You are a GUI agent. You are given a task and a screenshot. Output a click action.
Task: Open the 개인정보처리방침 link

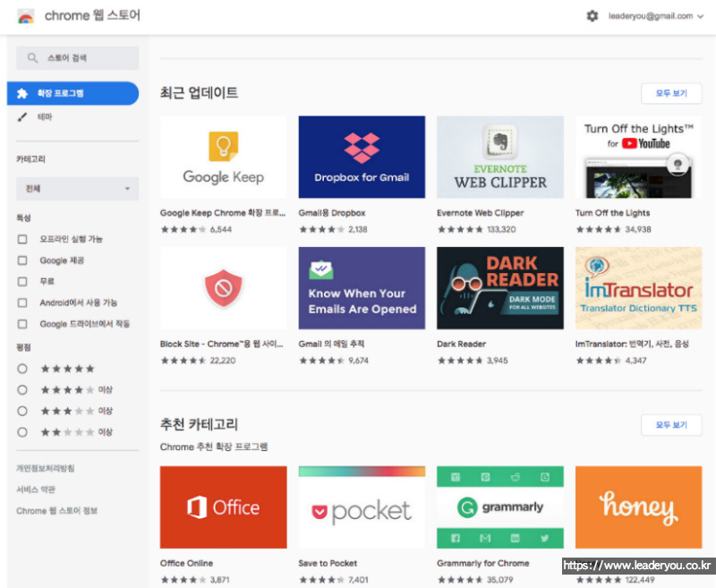click(46, 468)
